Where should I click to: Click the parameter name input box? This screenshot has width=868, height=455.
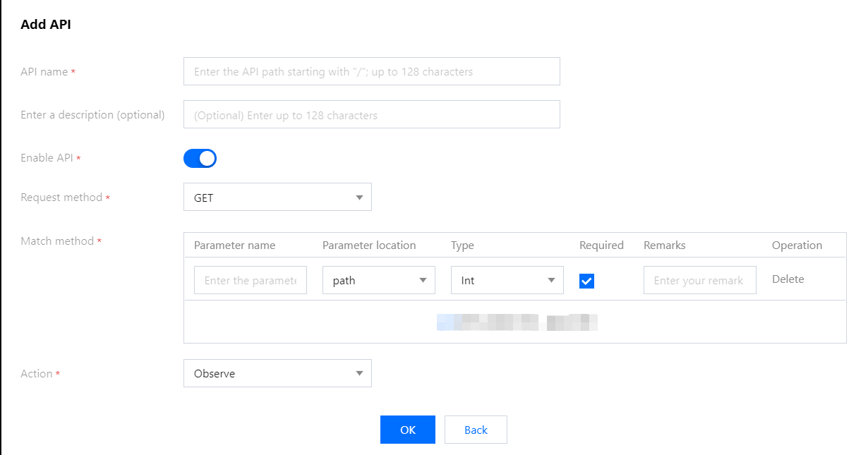point(251,280)
